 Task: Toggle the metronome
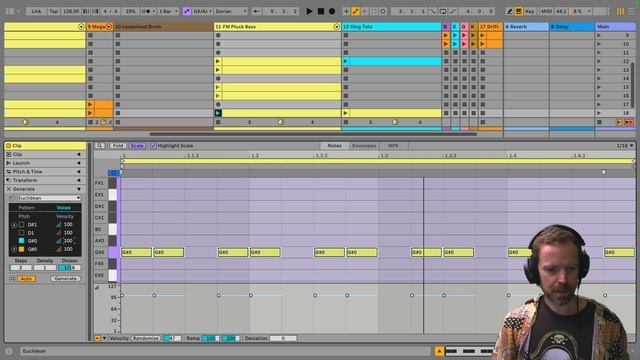tap(147, 11)
